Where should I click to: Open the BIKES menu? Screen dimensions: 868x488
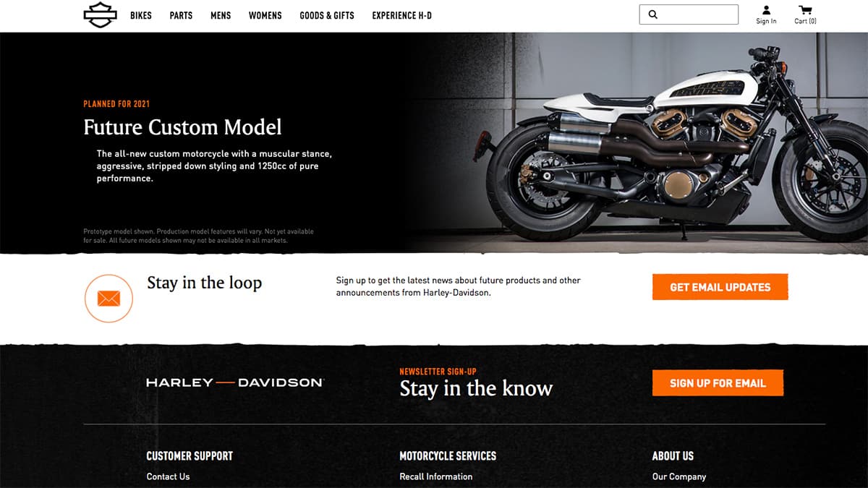(141, 15)
